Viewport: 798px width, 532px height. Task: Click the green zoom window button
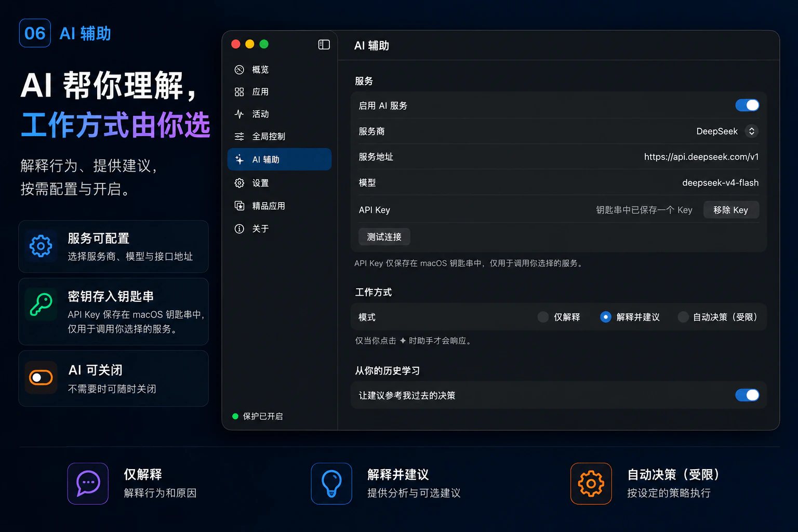pyautogui.click(x=264, y=44)
